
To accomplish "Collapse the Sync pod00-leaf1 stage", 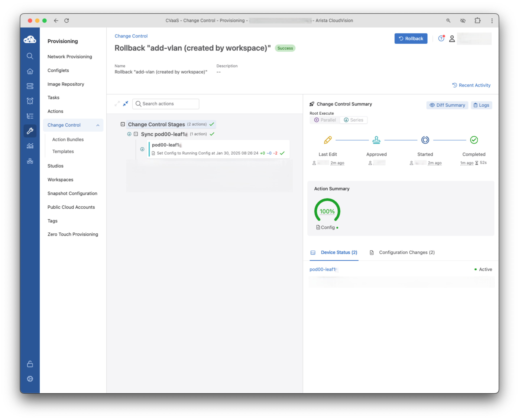I will (136, 134).
